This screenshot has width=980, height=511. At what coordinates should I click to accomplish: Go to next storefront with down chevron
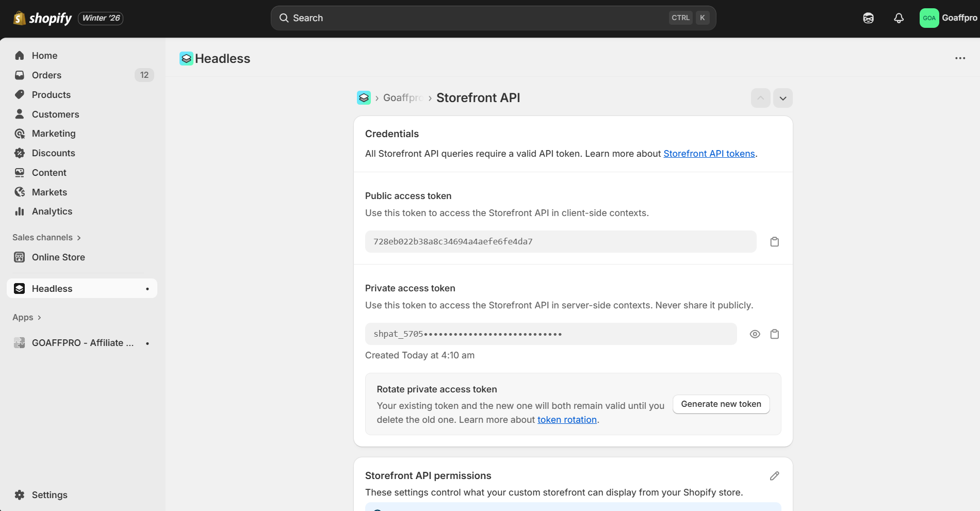pyautogui.click(x=782, y=98)
